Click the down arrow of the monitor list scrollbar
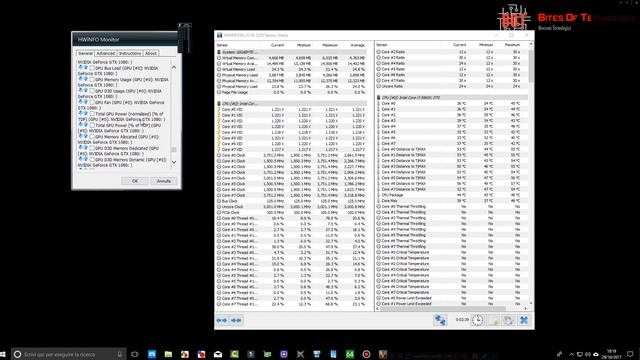 pyautogui.click(x=174, y=162)
